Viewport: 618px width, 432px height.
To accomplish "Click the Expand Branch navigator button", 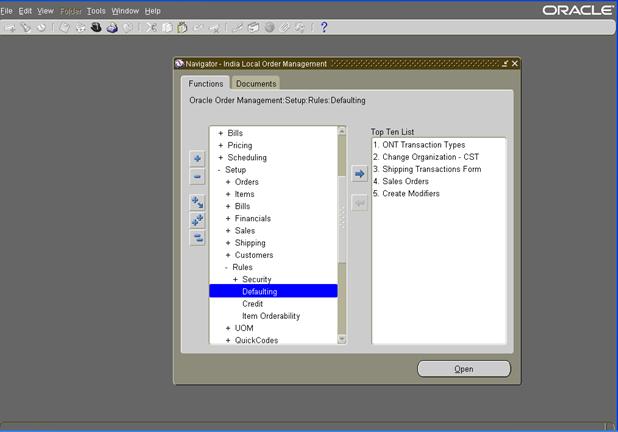I will point(197,203).
